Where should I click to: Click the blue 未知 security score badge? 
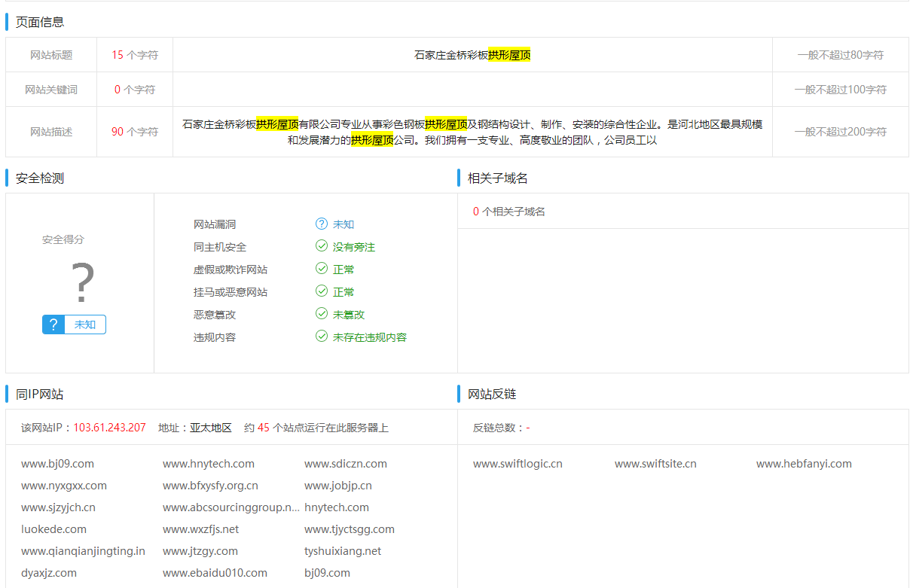pos(74,324)
